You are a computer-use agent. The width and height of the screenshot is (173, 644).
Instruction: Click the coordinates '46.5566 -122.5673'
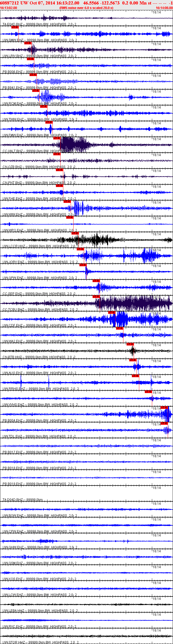tap(101, 3)
